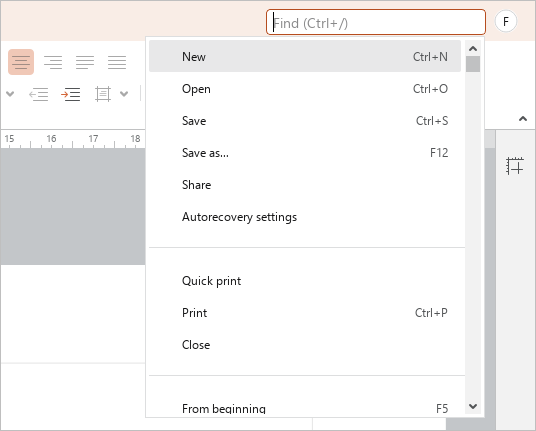Image resolution: width=536 pixels, height=431 pixels.
Task: Select the Save menu entry
Action: click(x=305, y=121)
